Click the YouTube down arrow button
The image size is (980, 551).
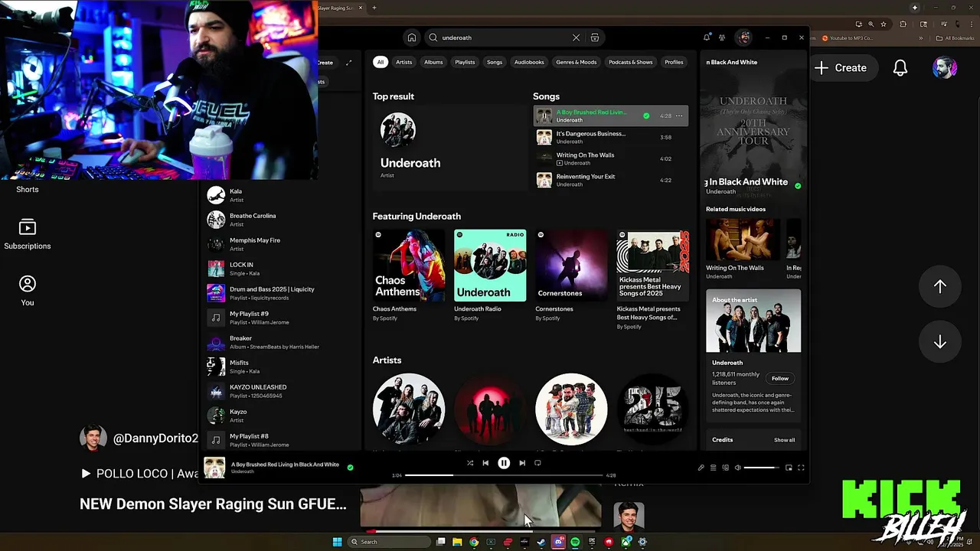point(940,342)
